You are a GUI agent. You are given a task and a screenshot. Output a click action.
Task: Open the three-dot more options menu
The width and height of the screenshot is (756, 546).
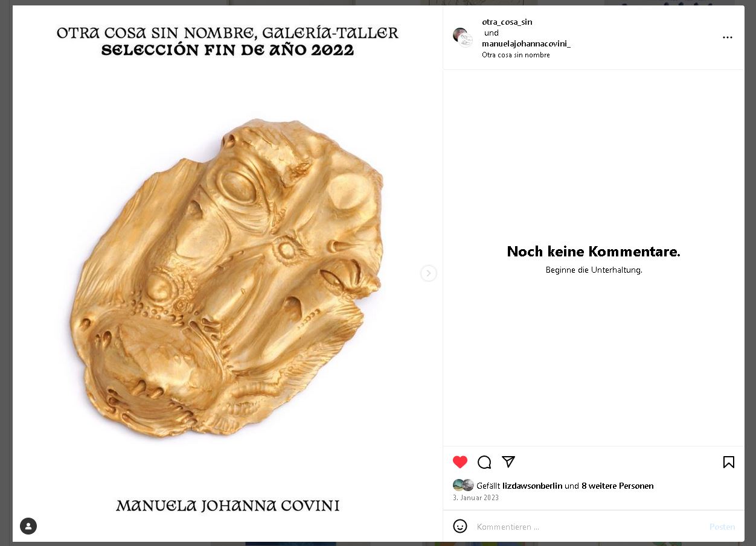coord(728,37)
